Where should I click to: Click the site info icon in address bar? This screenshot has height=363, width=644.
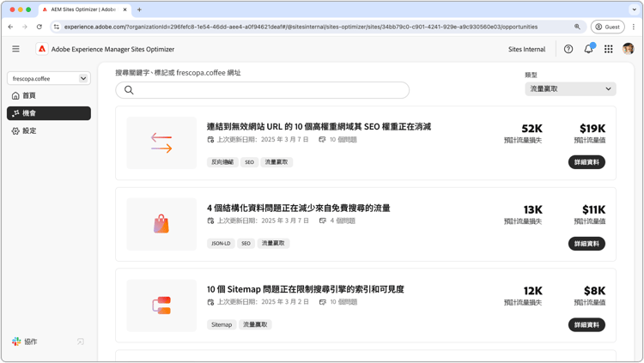click(57, 27)
